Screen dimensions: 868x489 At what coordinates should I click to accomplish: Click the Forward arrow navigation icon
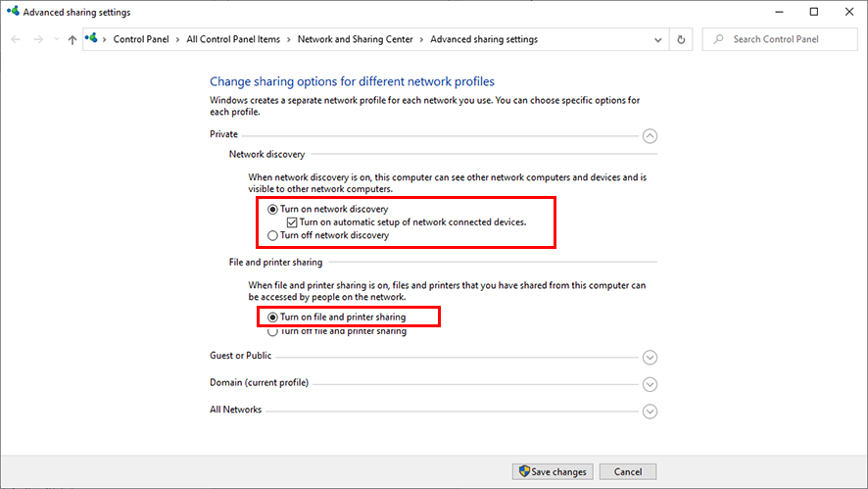(x=38, y=39)
